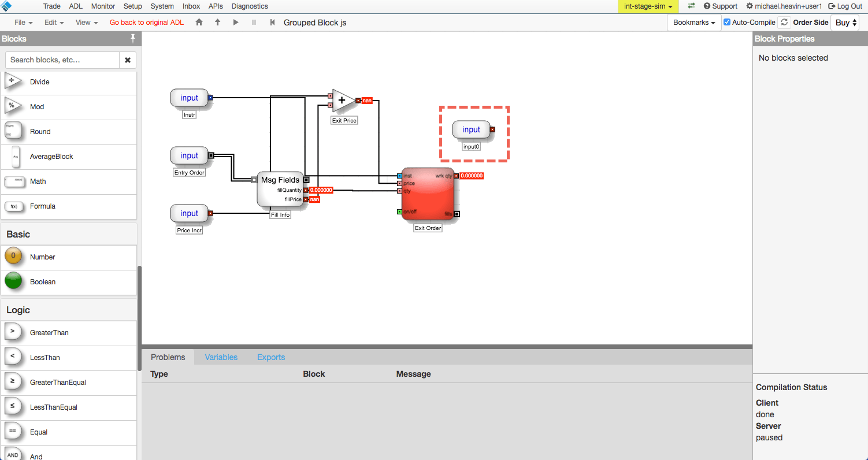The height and width of the screenshot is (460, 868).
Task: Switch to the Exports tab
Action: [x=271, y=357]
